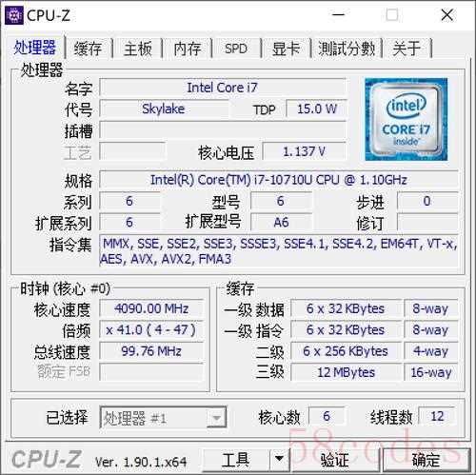Open the 工具 dropdown arrow
Image resolution: width=476 pixels, height=475 pixels.
coord(279,459)
